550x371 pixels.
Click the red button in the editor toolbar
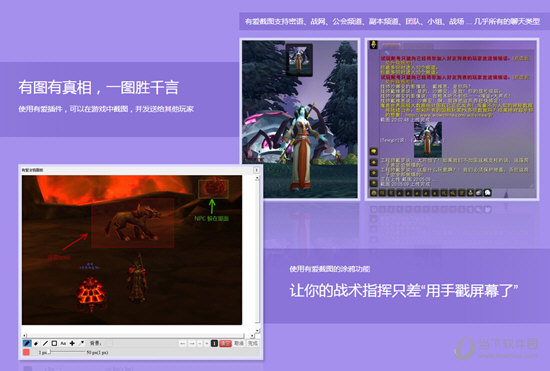pyautogui.click(x=226, y=343)
